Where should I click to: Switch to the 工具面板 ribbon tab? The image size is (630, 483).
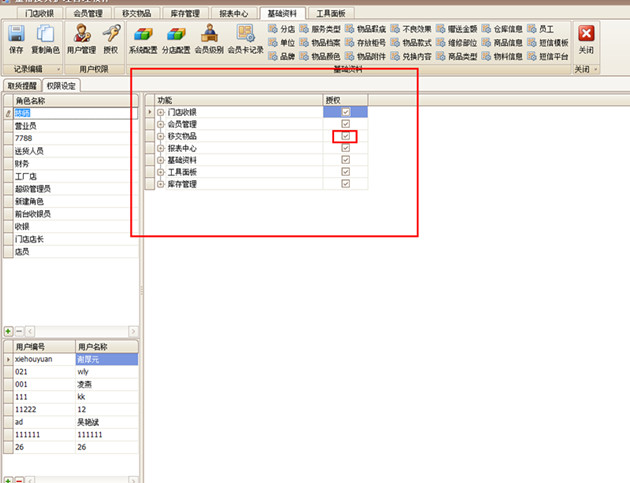point(331,14)
